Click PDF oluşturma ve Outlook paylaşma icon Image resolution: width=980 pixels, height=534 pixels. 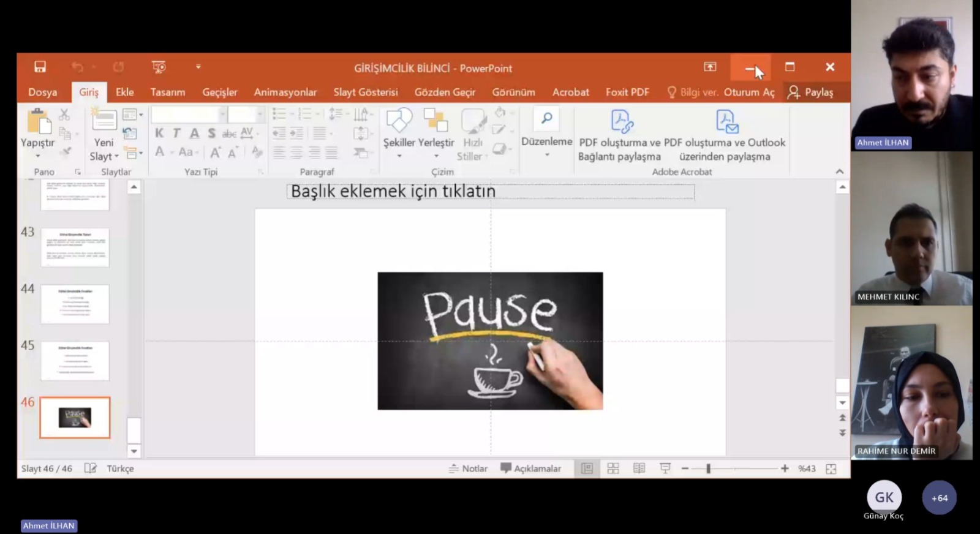pos(726,121)
